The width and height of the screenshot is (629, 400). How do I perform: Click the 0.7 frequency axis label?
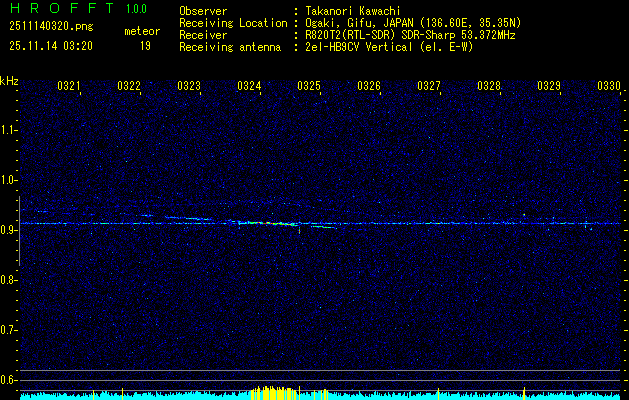click(x=9, y=329)
